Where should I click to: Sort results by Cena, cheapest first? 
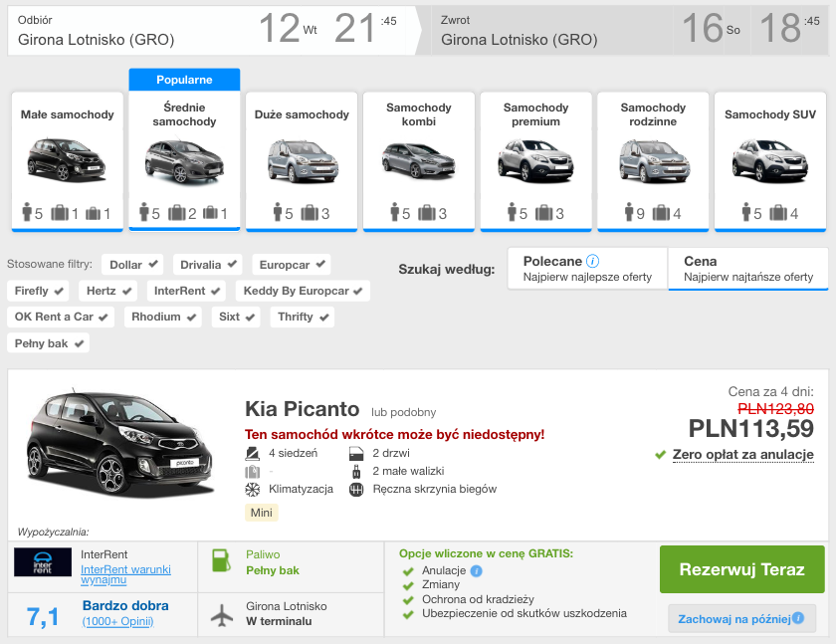click(x=748, y=269)
